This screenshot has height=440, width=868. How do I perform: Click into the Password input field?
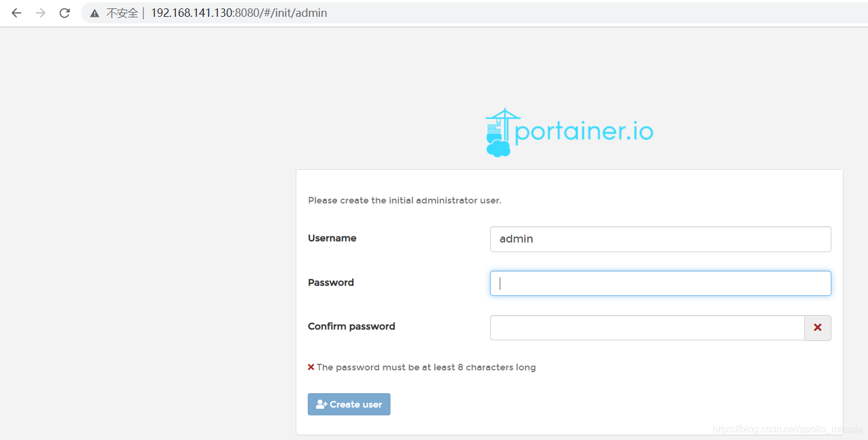[x=660, y=283]
